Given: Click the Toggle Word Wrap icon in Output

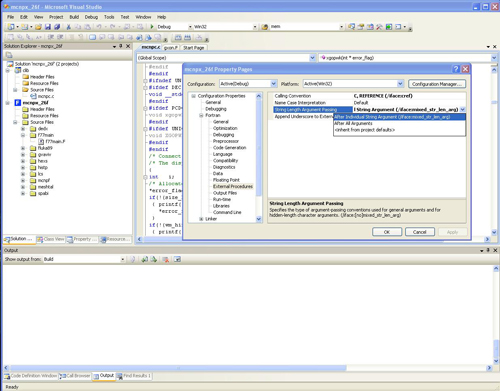Looking at the screenshot, I should click(x=177, y=259).
